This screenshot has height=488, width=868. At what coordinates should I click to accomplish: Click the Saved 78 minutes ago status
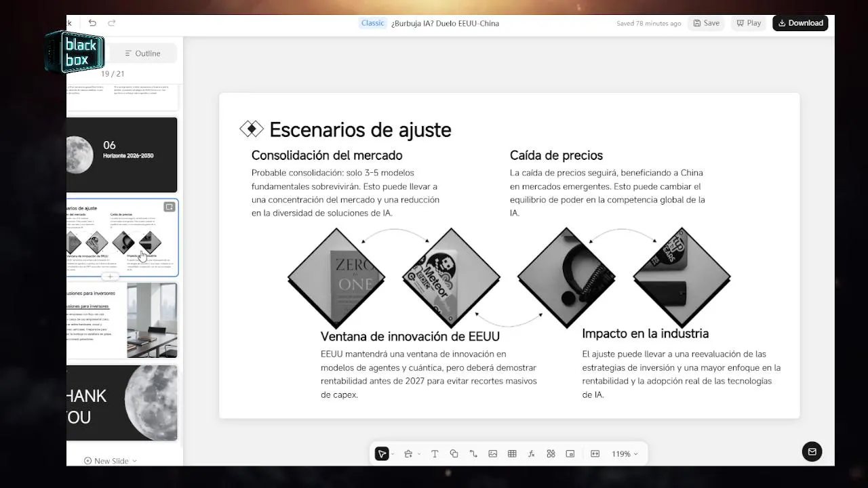[649, 23]
